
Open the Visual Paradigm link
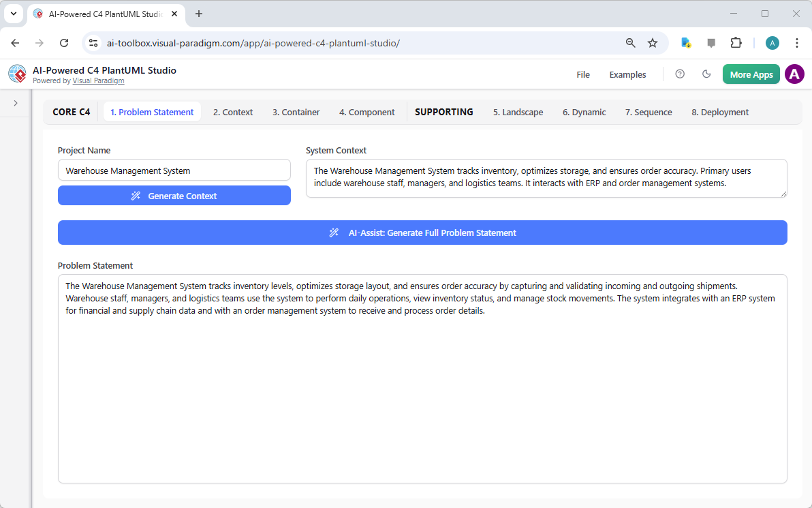coord(98,80)
